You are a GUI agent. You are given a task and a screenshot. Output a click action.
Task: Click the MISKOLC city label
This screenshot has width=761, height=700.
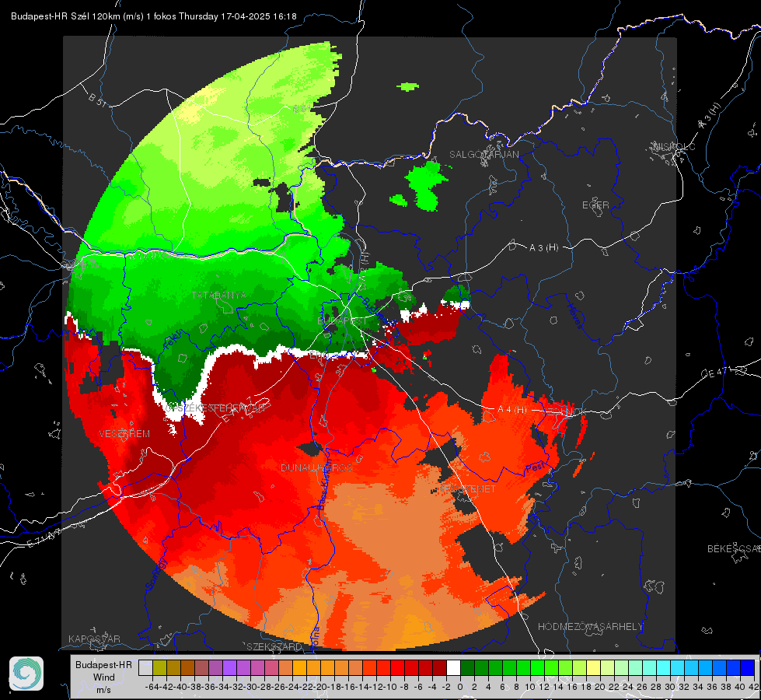(674, 146)
